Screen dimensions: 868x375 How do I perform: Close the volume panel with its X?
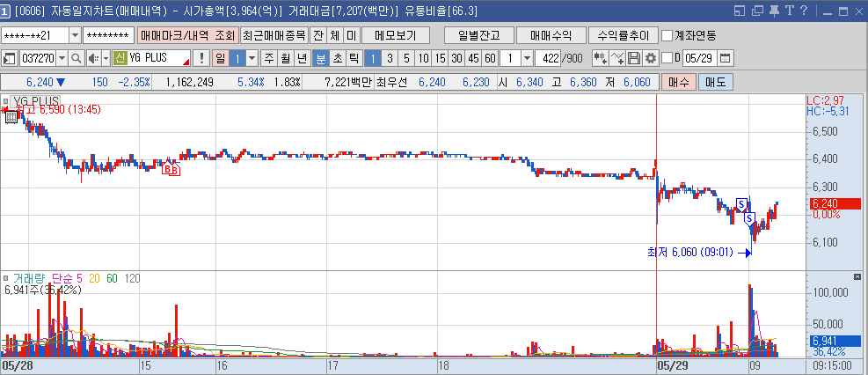coord(857,276)
